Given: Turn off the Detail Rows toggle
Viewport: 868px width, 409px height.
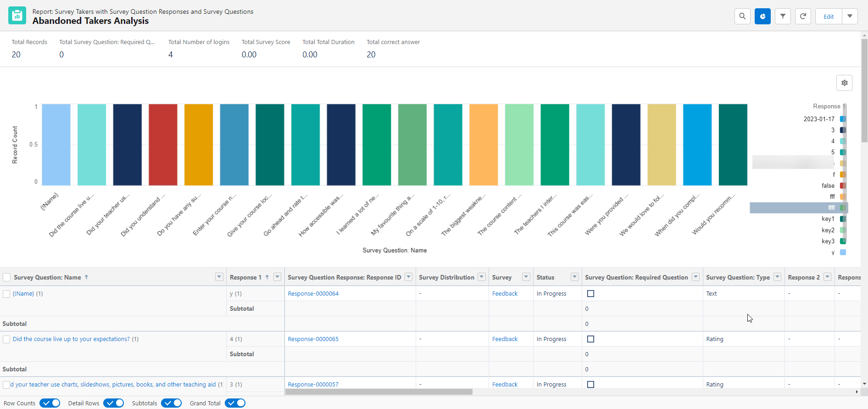Looking at the screenshot, I should click(x=114, y=403).
